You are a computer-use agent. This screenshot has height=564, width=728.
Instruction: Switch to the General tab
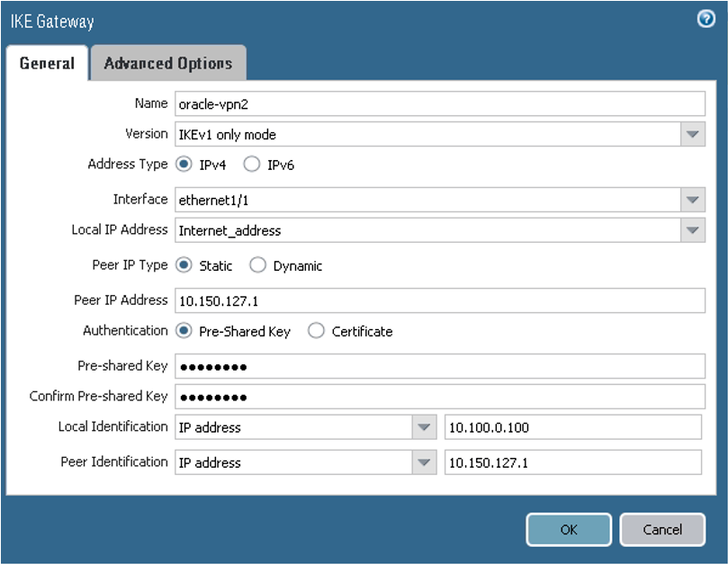(x=47, y=63)
